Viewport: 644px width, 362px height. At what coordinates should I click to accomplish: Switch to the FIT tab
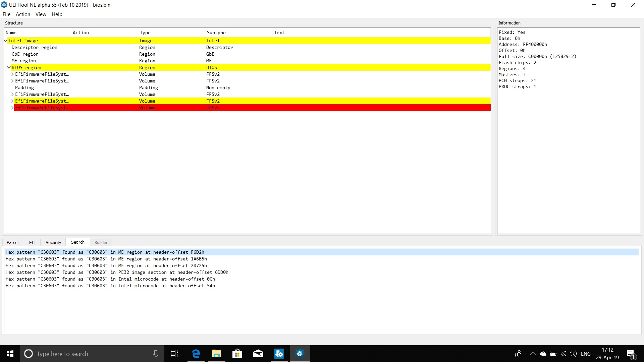(x=32, y=242)
